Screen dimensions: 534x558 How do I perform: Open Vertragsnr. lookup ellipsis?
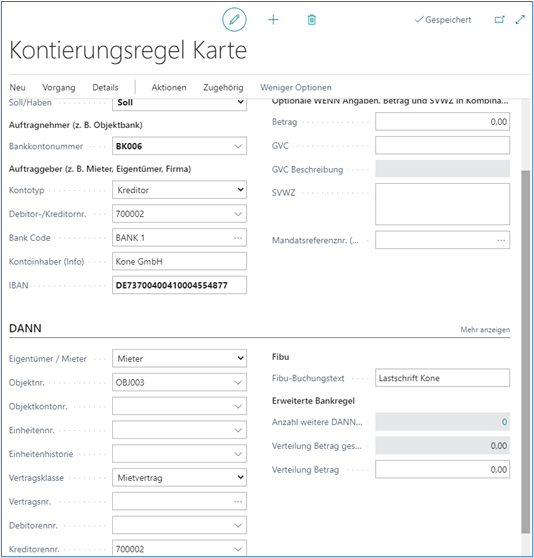pyautogui.click(x=238, y=501)
